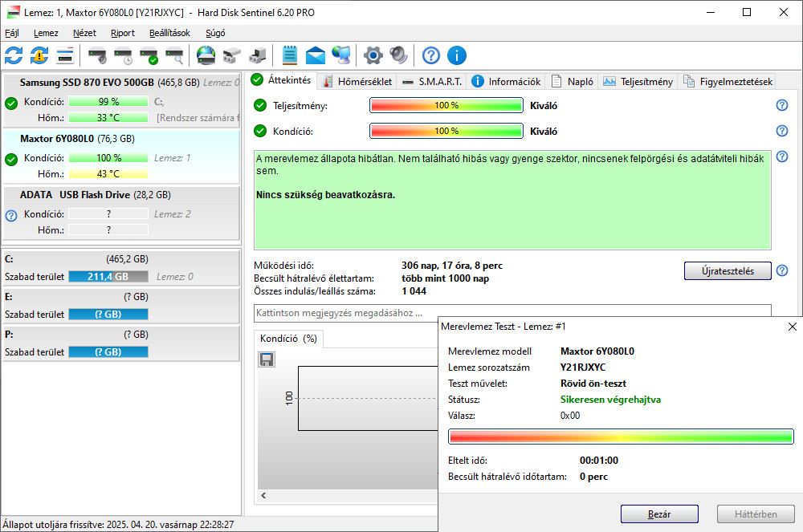Open the Nézet menu
This screenshot has width=803, height=532.
pyautogui.click(x=84, y=33)
